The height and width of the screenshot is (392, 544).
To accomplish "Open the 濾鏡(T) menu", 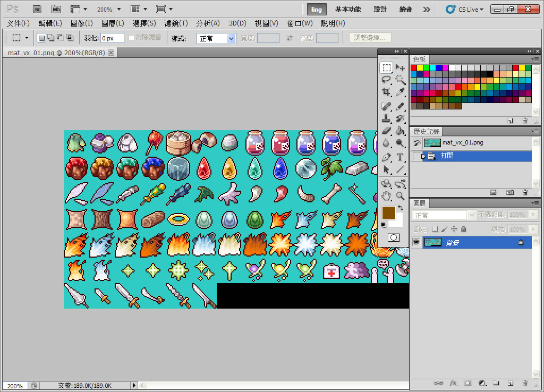I will pyautogui.click(x=176, y=23).
